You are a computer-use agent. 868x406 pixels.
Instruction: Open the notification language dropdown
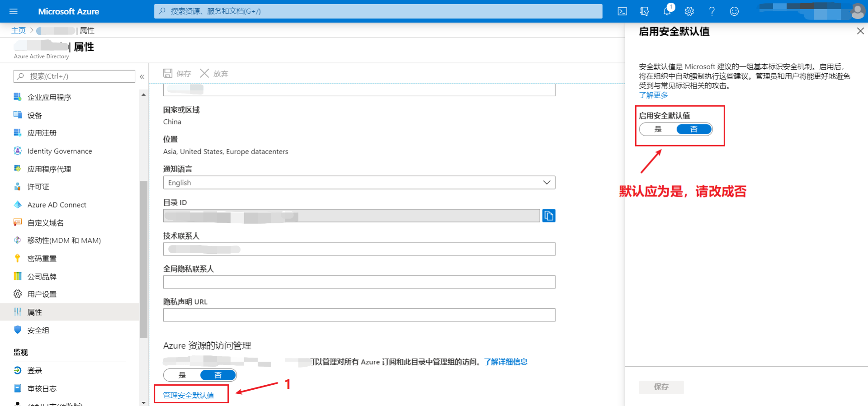pos(359,183)
